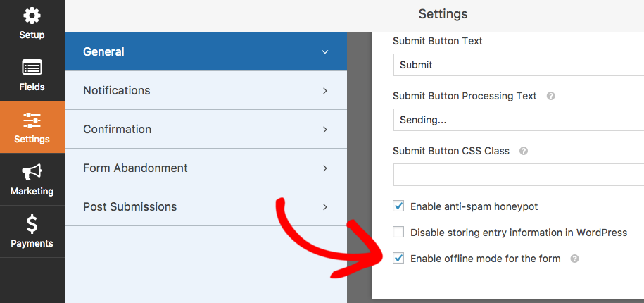Expand the Confirmation section arrow
The image size is (644, 303).
pos(325,129)
